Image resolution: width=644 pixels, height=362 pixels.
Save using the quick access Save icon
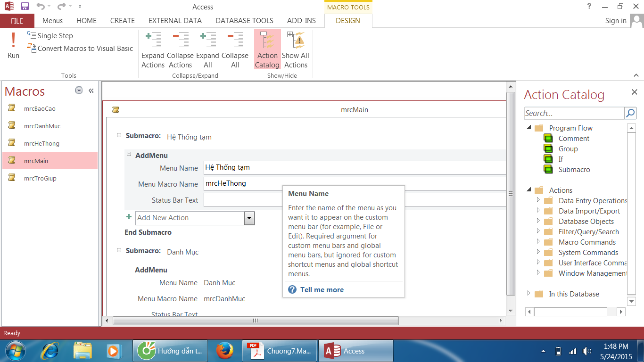[x=25, y=7]
